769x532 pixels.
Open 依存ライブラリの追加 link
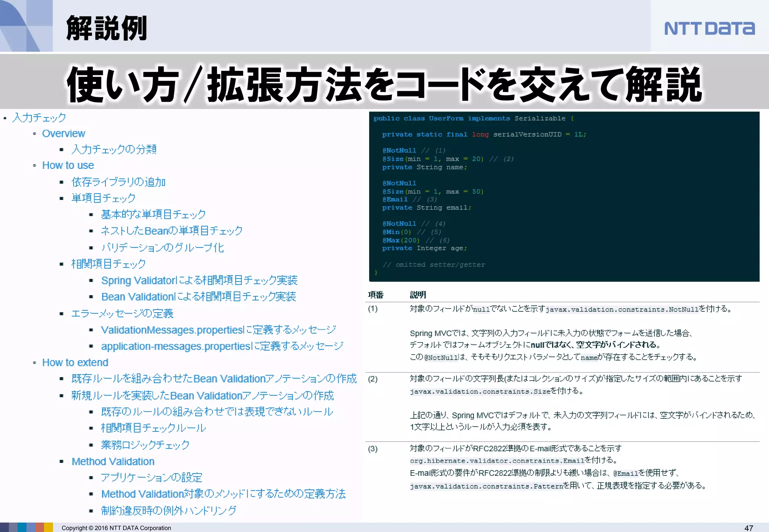pos(119,182)
